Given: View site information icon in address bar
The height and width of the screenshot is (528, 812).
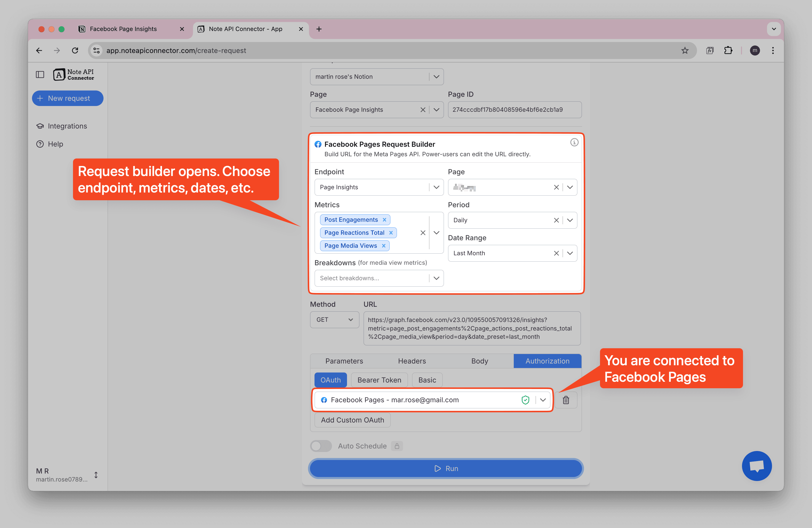Looking at the screenshot, I should click(x=96, y=50).
